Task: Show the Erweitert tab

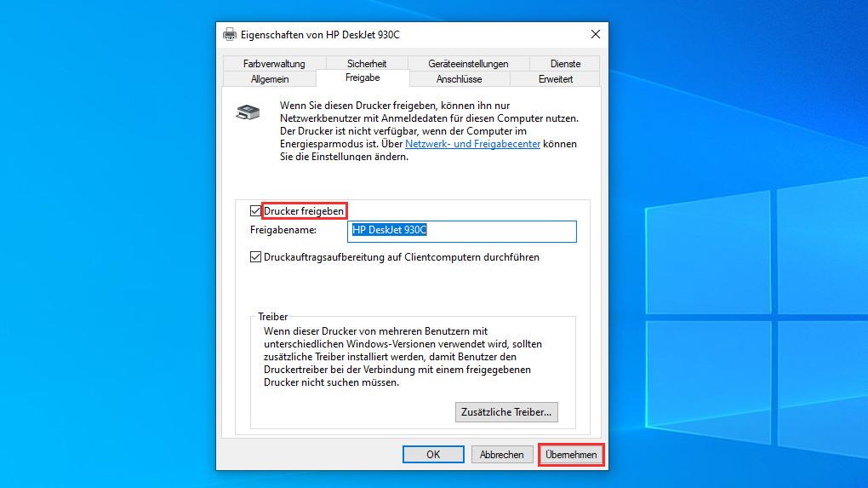Action: (556, 79)
